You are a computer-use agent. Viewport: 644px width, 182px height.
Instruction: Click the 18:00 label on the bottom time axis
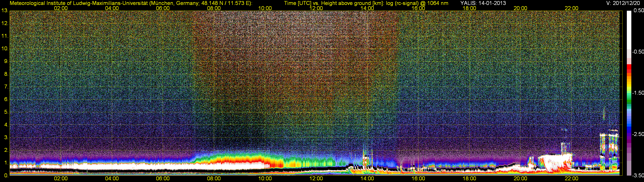pyautogui.click(x=469, y=179)
